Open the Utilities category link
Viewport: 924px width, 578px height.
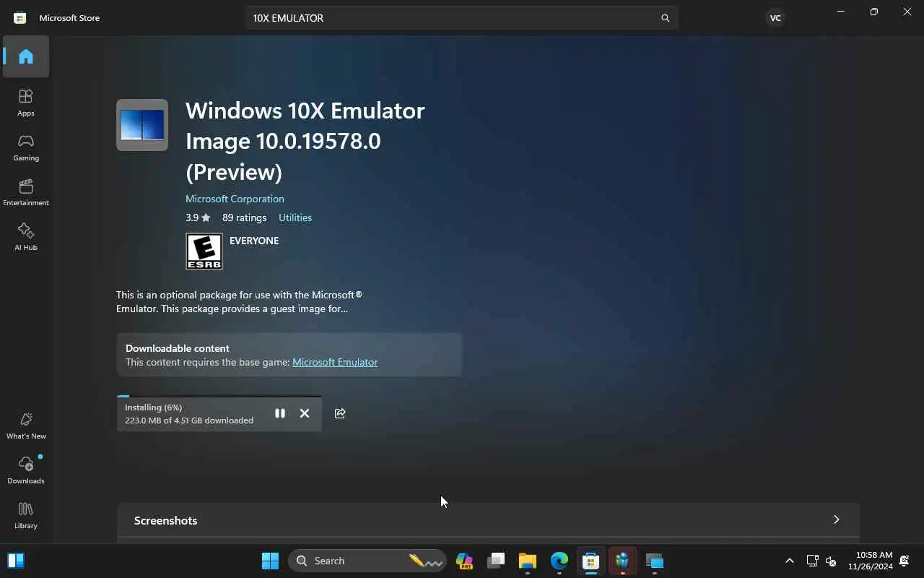tap(295, 217)
